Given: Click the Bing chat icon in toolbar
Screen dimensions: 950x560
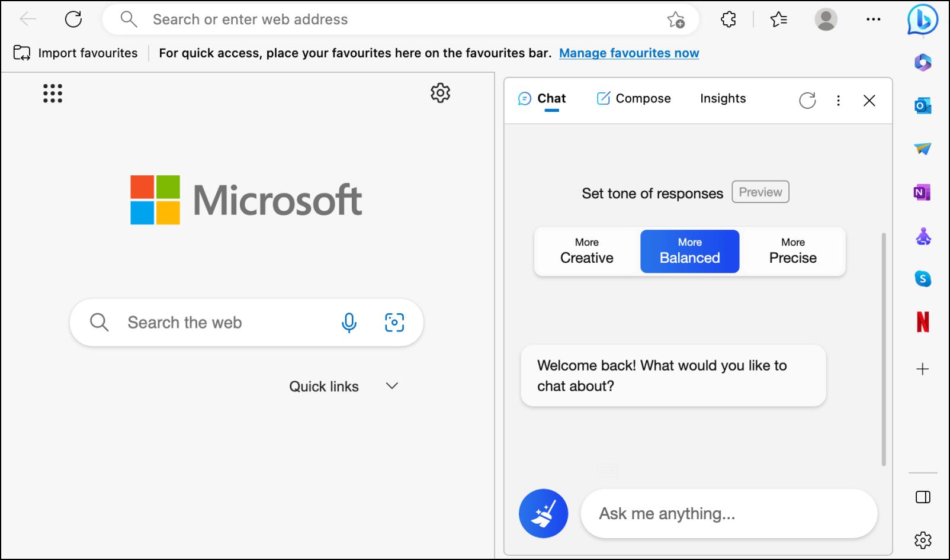Looking at the screenshot, I should [922, 20].
